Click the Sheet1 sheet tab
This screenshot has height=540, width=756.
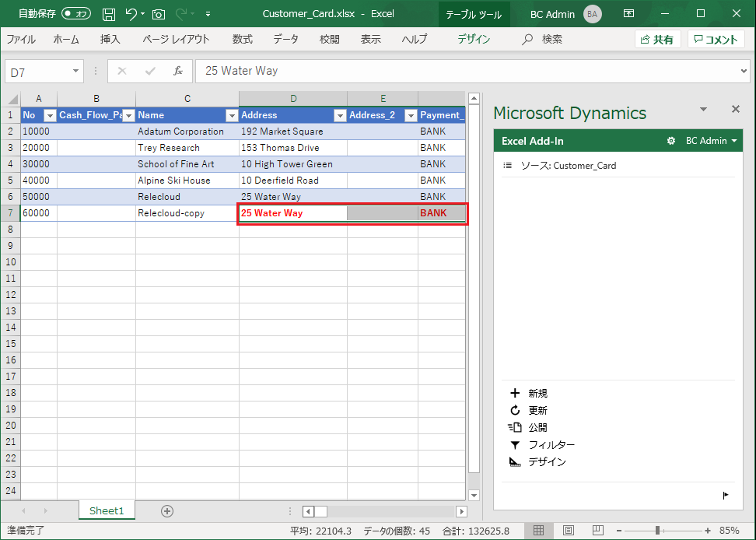click(107, 511)
